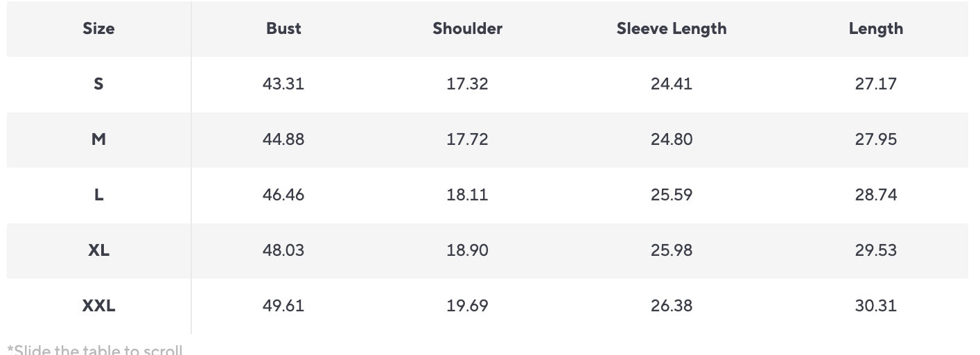This screenshot has width=980, height=355.
Task: Click the Bust column header
Action: (283, 28)
